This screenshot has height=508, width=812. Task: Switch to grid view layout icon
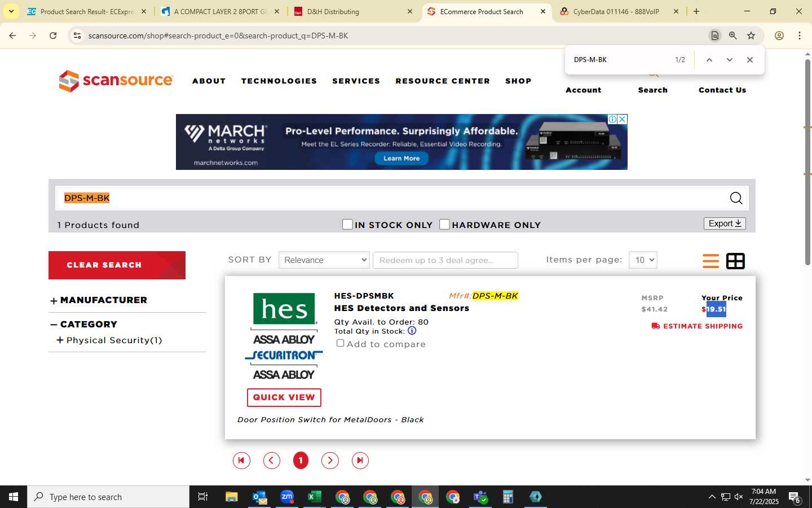pos(735,261)
